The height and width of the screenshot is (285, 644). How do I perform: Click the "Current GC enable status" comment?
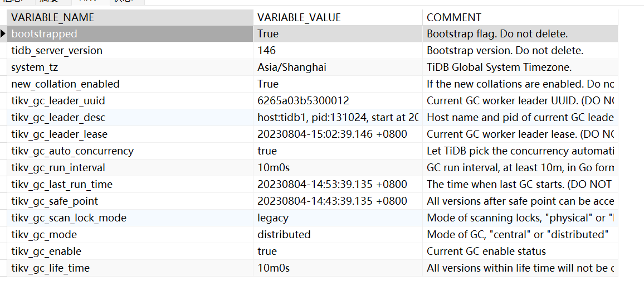[x=486, y=252]
